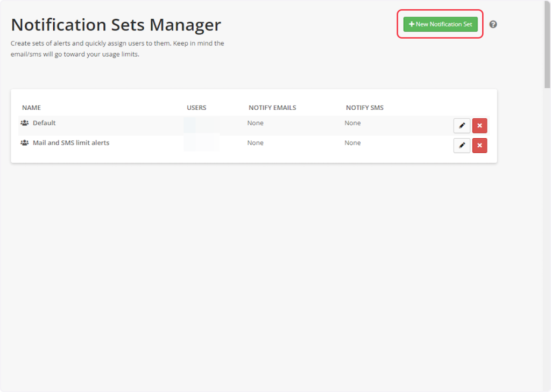This screenshot has height=392, width=551.
Task: Click the Notification Sets Manager heading
Action: [116, 25]
